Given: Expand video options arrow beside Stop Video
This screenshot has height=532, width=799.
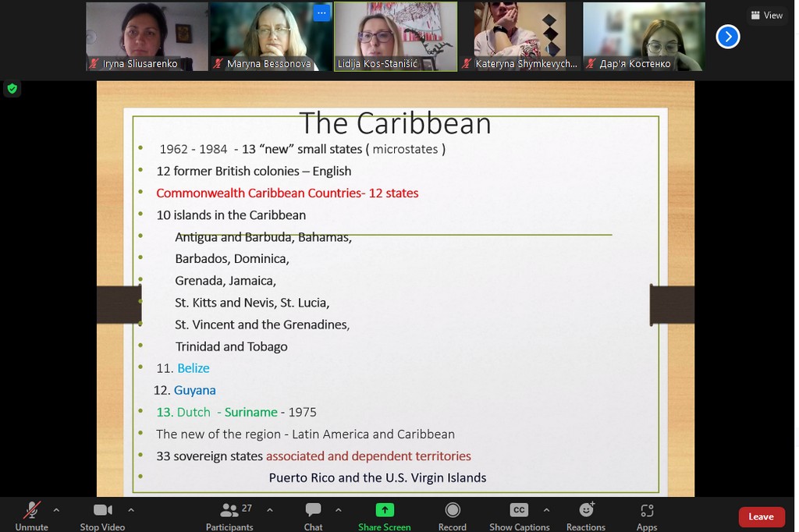Looking at the screenshot, I should [x=130, y=510].
